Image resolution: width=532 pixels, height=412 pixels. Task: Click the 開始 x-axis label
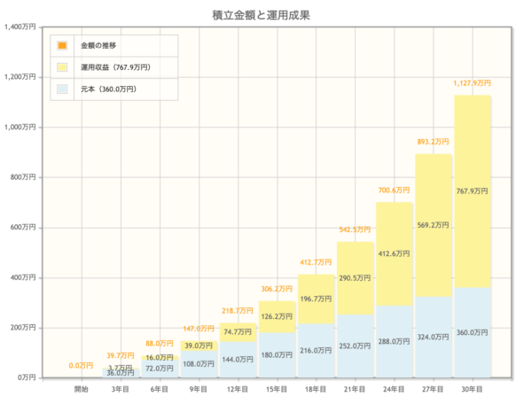click(x=82, y=389)
